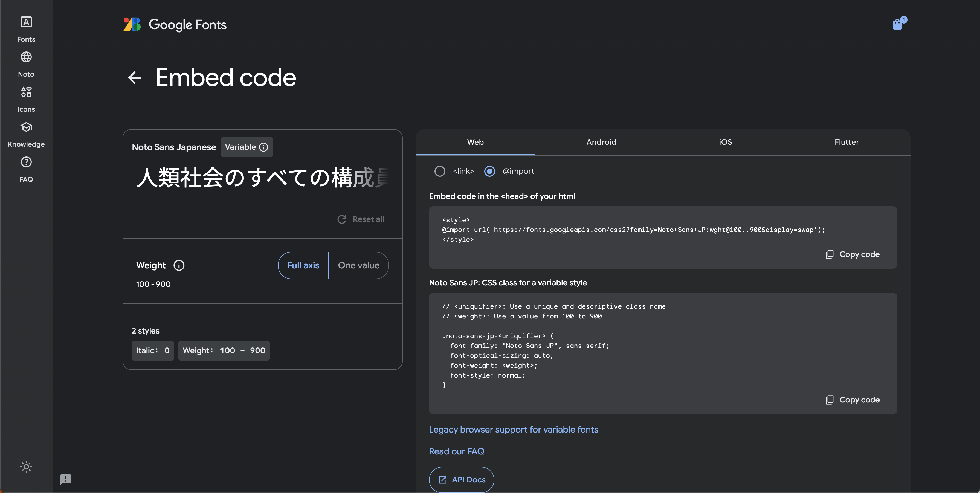
Task: Open the Noto globe section
Action: click(x=26, y=64)
